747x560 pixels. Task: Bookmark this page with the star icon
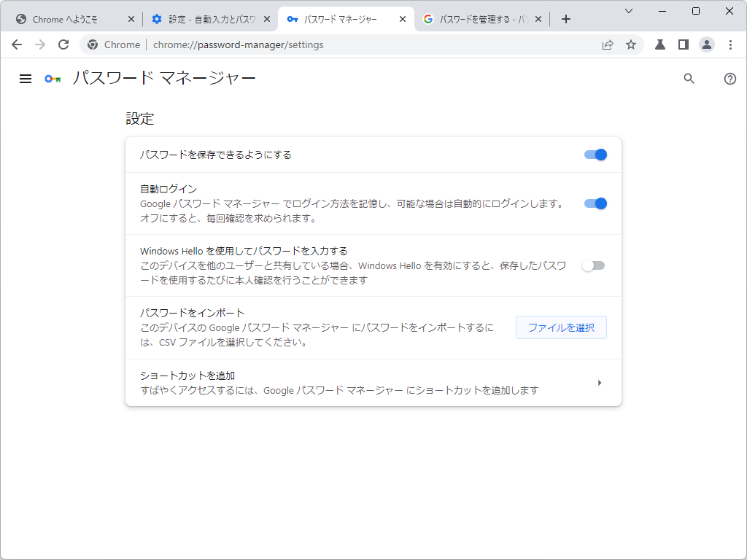(630, 44)
